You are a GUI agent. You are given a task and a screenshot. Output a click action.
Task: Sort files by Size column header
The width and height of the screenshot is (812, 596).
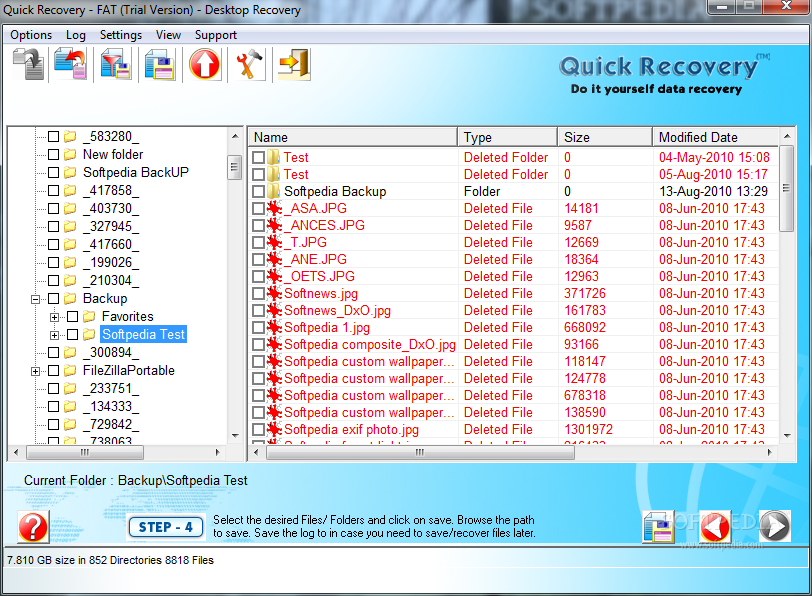(x=605, y=137)
